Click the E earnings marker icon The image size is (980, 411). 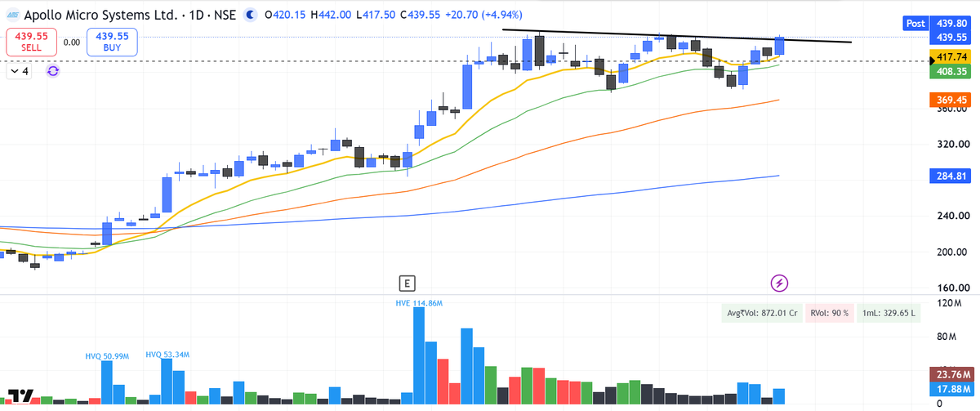(x=406, y=284)
